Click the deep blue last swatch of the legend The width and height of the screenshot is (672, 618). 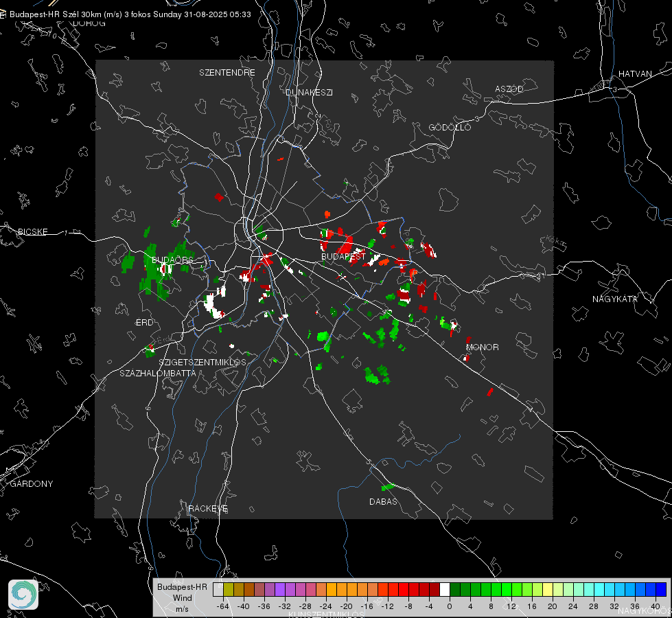coord(661,589)
